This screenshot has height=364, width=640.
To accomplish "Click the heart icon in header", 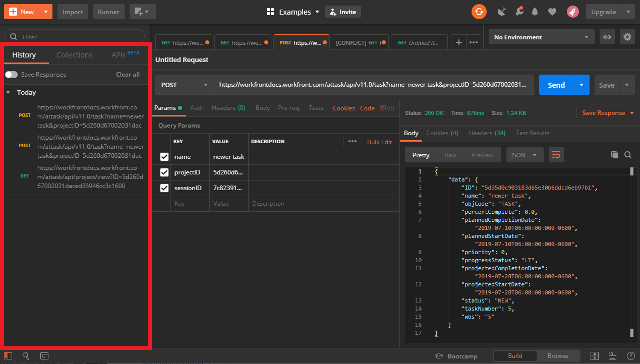I will [552, 12].
